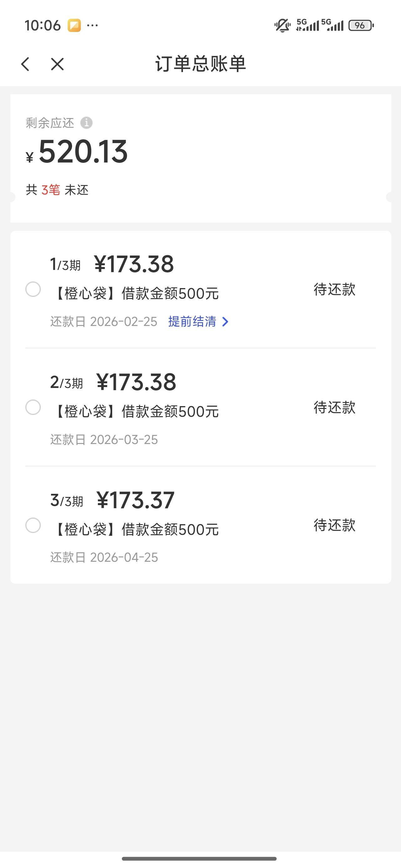Tap 待还款 status for first installment
This screenshot has width=401, height=868.
(x=334, y=289)
